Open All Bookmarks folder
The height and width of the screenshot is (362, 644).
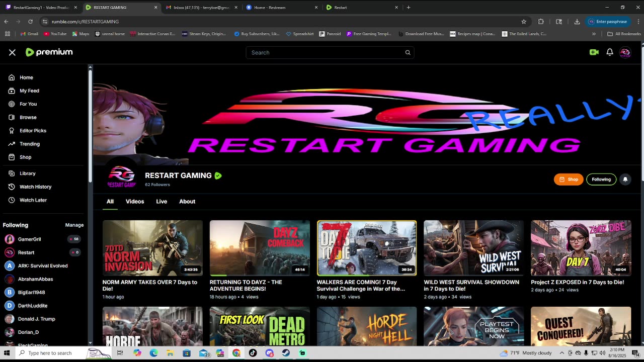[x=624, y=34]
